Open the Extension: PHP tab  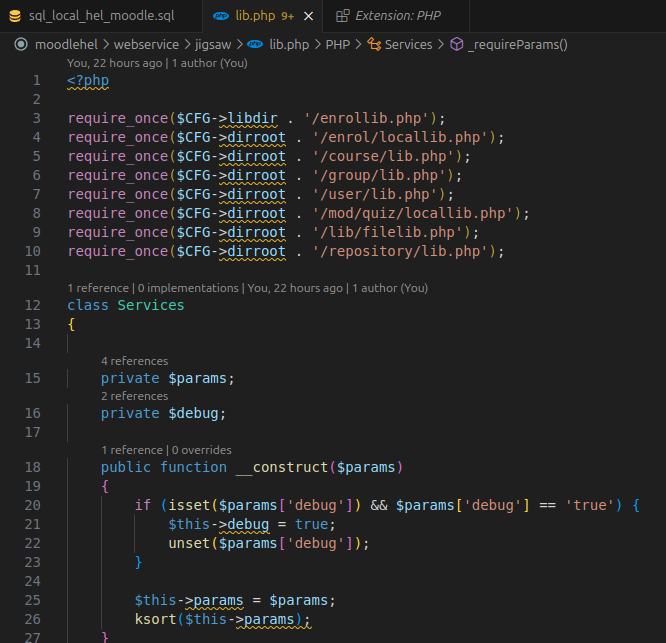pos(398,16)
